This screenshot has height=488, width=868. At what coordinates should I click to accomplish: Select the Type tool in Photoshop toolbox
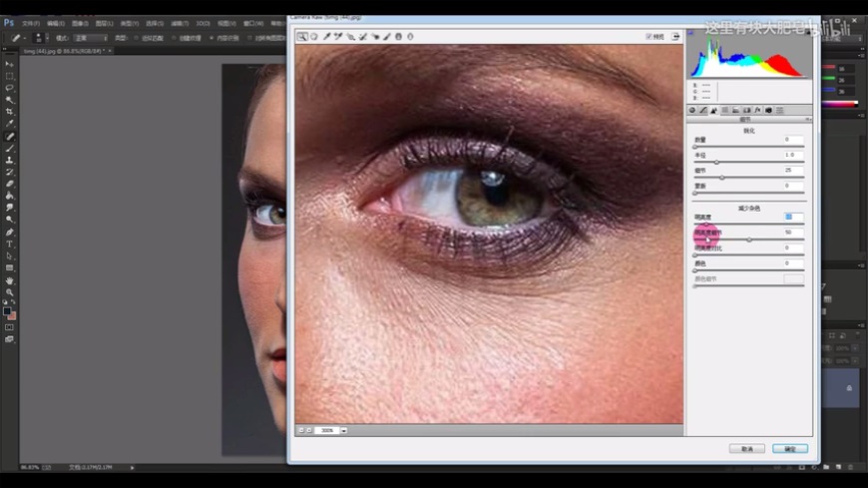pos(10,244)
